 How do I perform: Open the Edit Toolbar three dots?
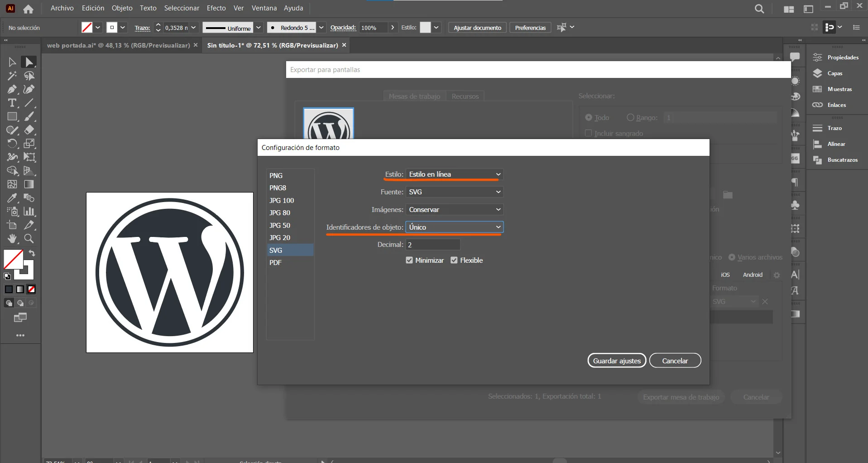[x=20, y=335]
